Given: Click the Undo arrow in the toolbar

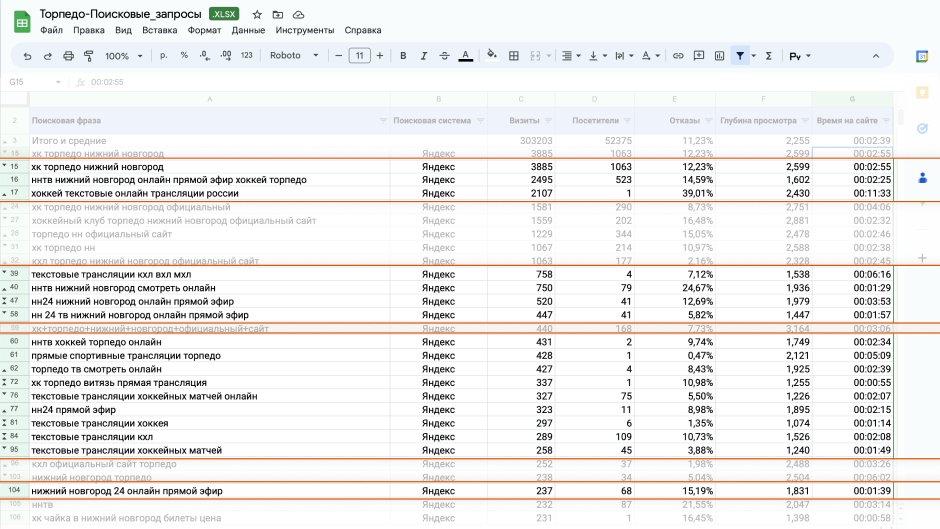Looking at the screenshot, I should pos(30,56).
